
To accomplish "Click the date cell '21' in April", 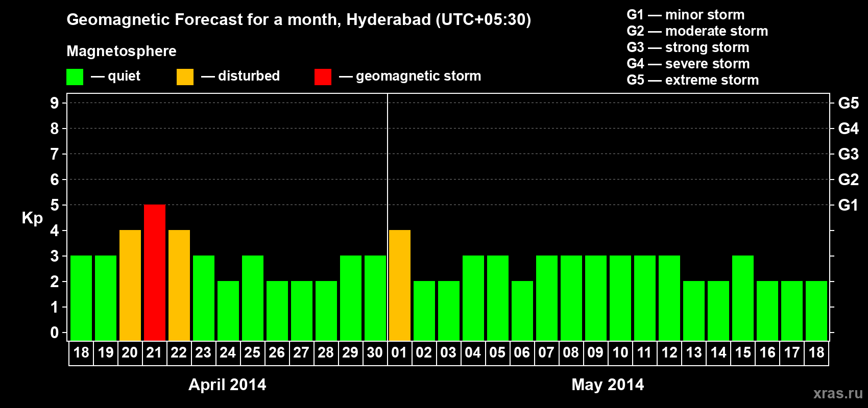I will 155,353.
